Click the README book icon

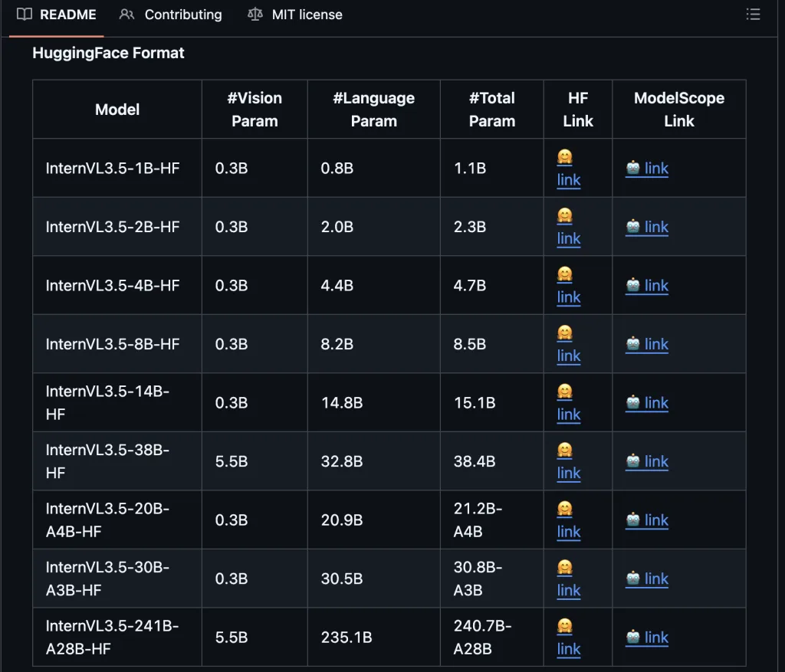(24, 14)
